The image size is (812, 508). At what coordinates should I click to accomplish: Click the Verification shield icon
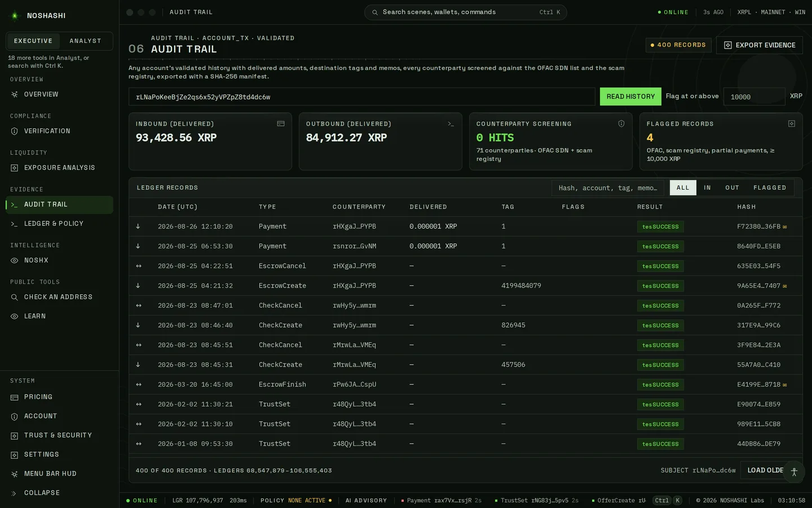click(15, 132)
